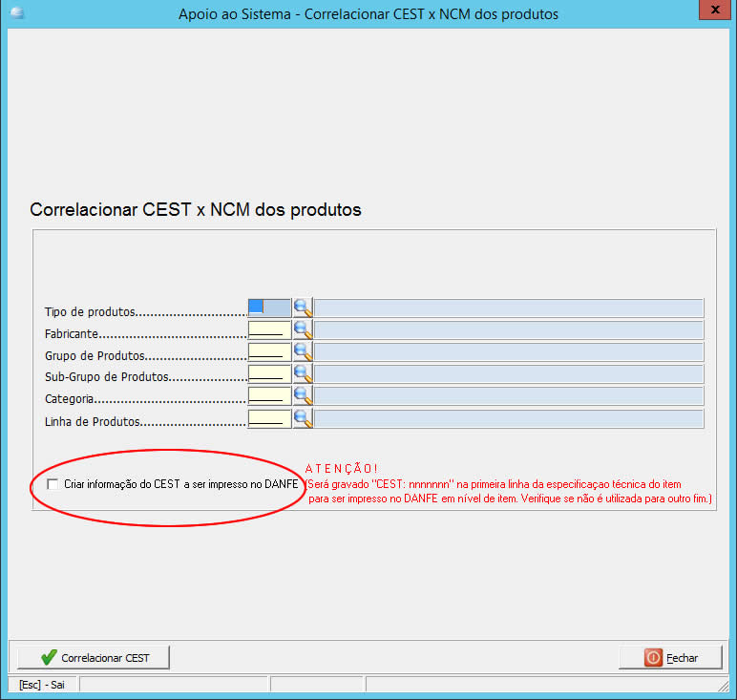The image size is (737, 700).
Task: Click the Tipo de produtos description box
Action: [x=509, y=308]
